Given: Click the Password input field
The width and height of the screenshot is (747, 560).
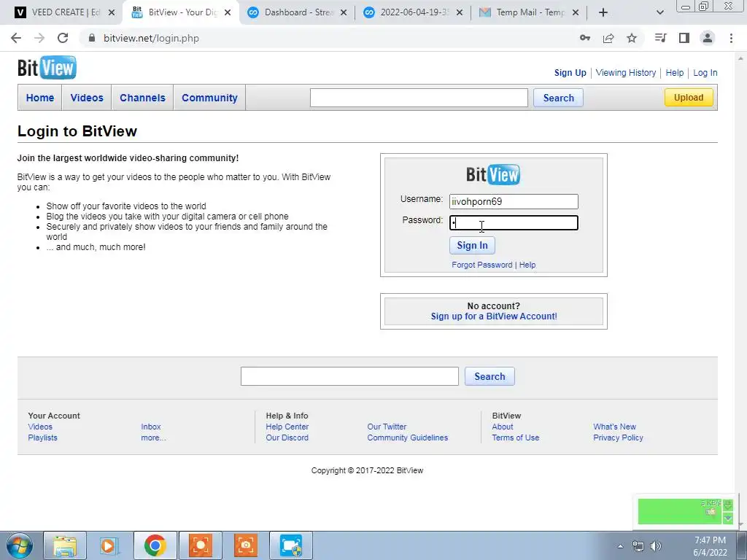Looking at the screenshot, I should click(514, 223).
